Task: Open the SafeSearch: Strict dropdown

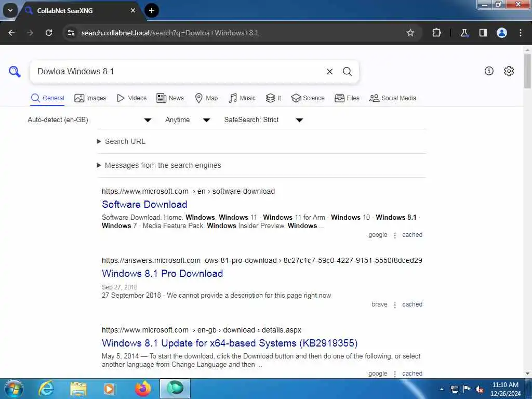Action: pos(263,120)
